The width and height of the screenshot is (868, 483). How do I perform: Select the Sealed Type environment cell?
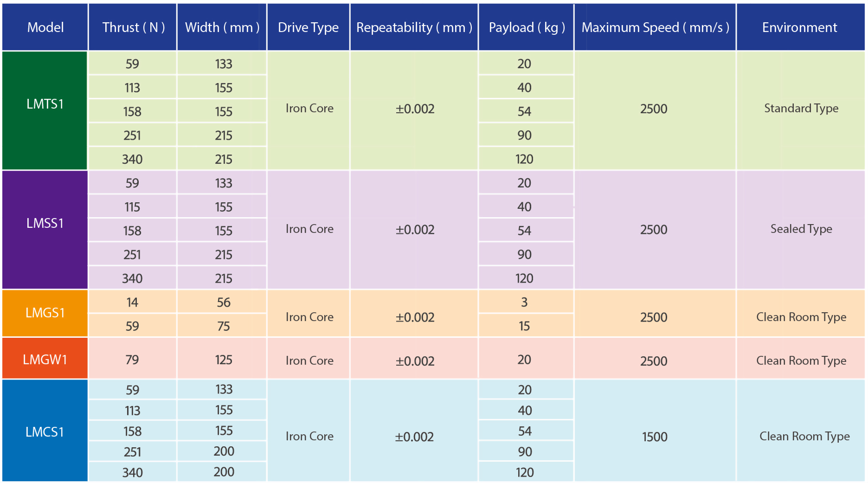tap(801, 229)
